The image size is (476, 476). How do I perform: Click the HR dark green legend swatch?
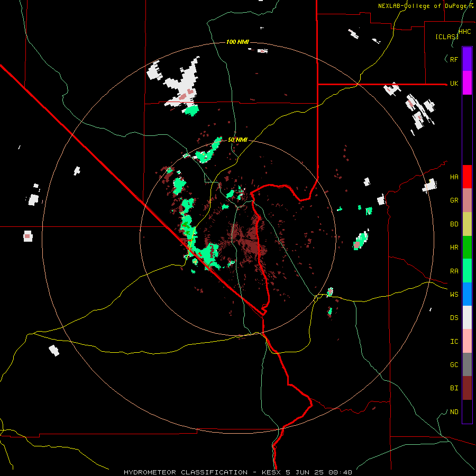tap(467, 248)
